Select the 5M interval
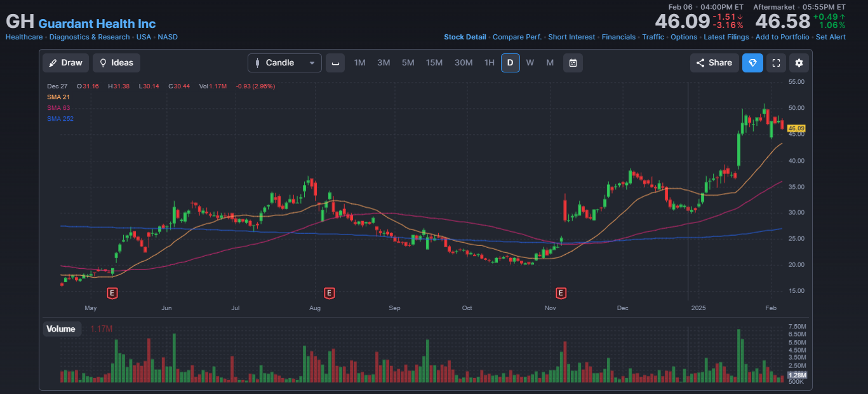This screenshot has width=868, height=394. click(x=408, y=63)
